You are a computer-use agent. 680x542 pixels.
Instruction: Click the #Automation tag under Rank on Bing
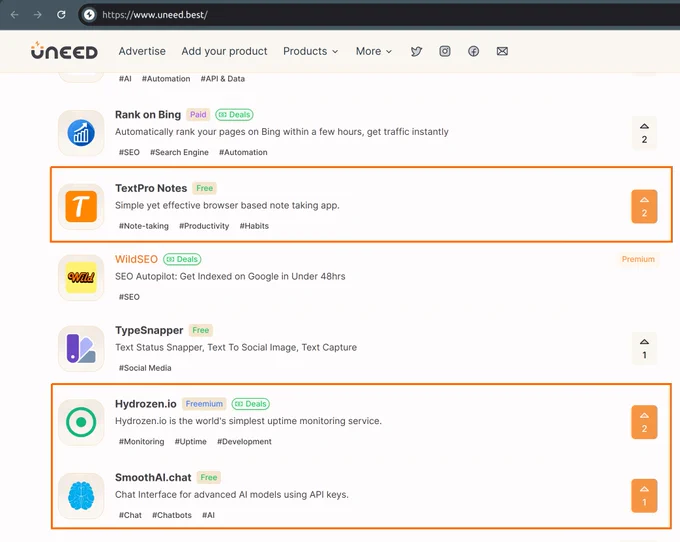(x=243, y=152)
